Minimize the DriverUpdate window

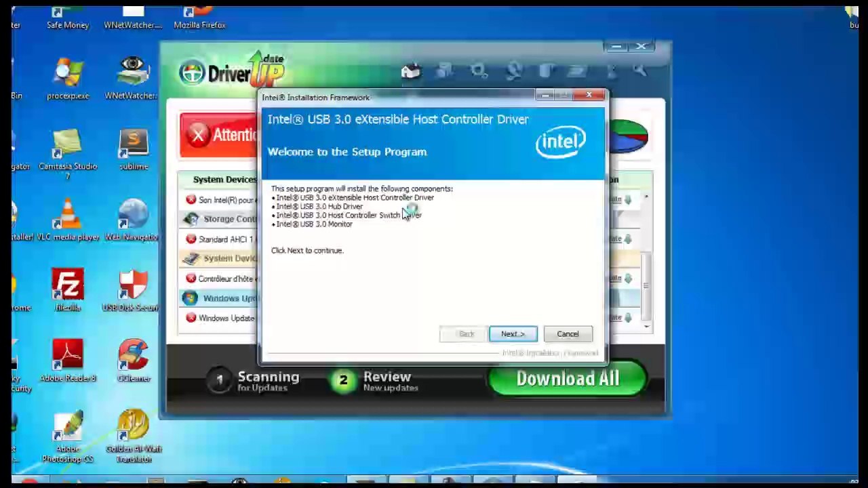(x=616, y=47)
